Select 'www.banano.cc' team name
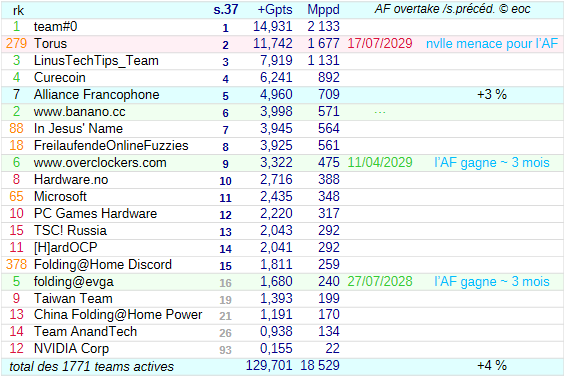This screenshot has height=377, width=565. coord(80,112)
